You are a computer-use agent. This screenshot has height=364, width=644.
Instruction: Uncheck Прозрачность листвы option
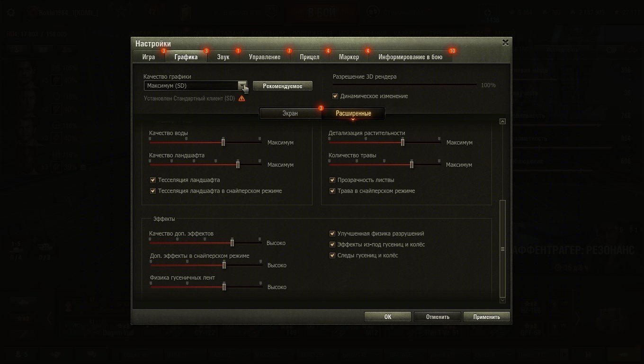point(332,180)
